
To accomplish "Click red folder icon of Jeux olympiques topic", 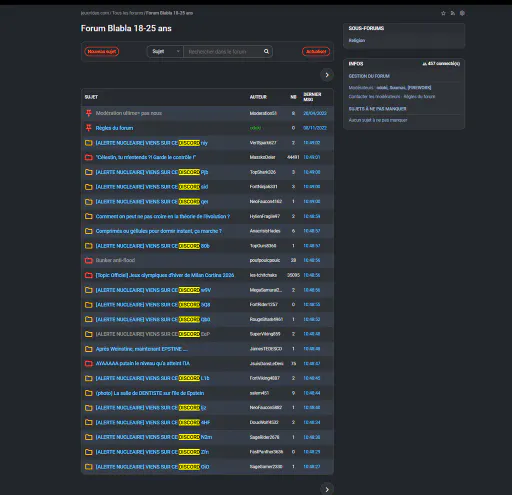I will [89, 275].
